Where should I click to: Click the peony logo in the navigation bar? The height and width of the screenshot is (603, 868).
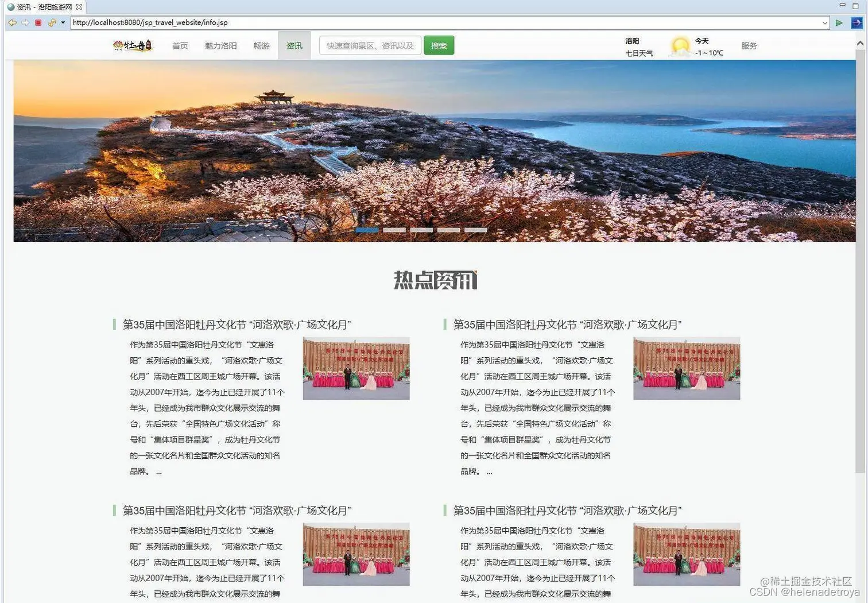click(133, 45)
